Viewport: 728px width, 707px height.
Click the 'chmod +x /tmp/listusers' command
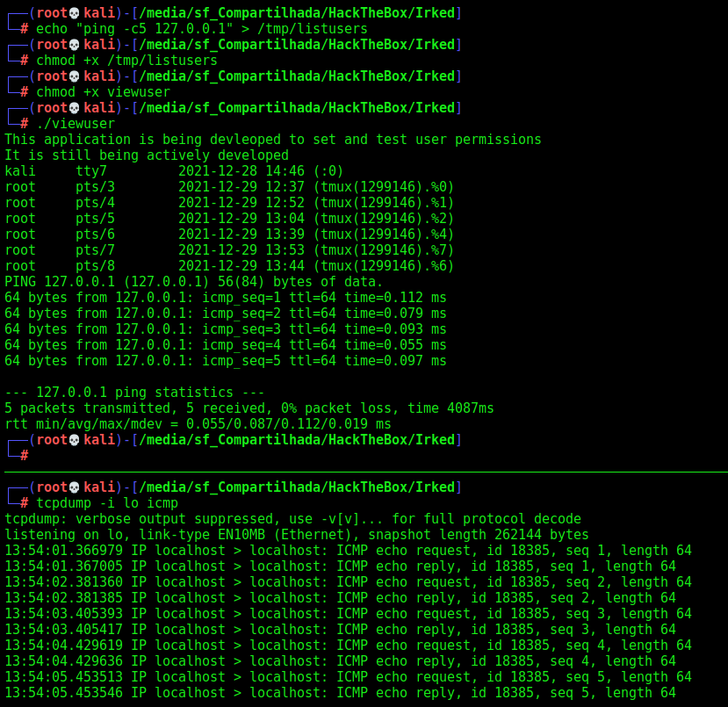[126, 61]
